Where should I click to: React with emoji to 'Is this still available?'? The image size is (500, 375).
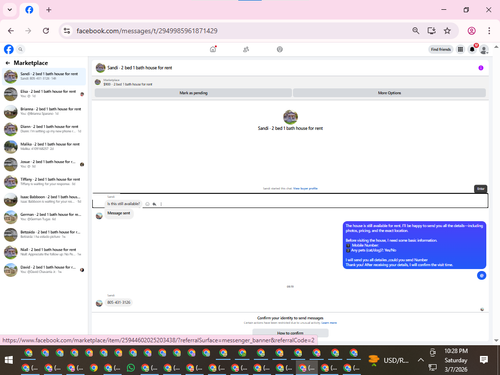pyautogui.click(x=147, y=204)
